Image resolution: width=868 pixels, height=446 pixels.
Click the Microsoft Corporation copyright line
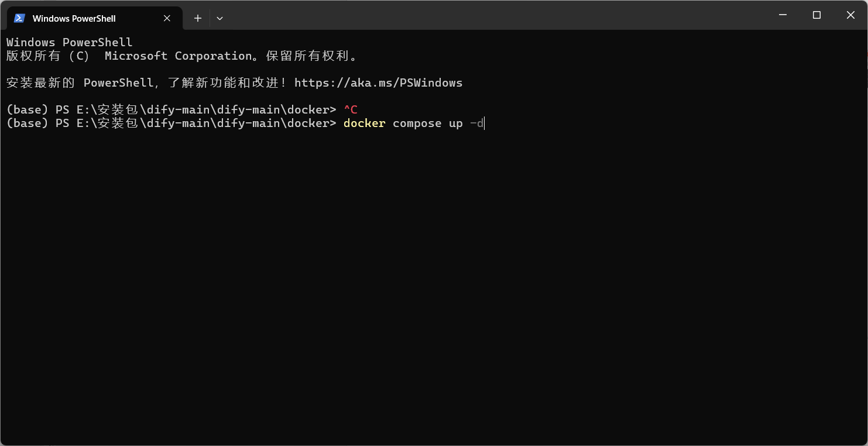click(182, 56)
